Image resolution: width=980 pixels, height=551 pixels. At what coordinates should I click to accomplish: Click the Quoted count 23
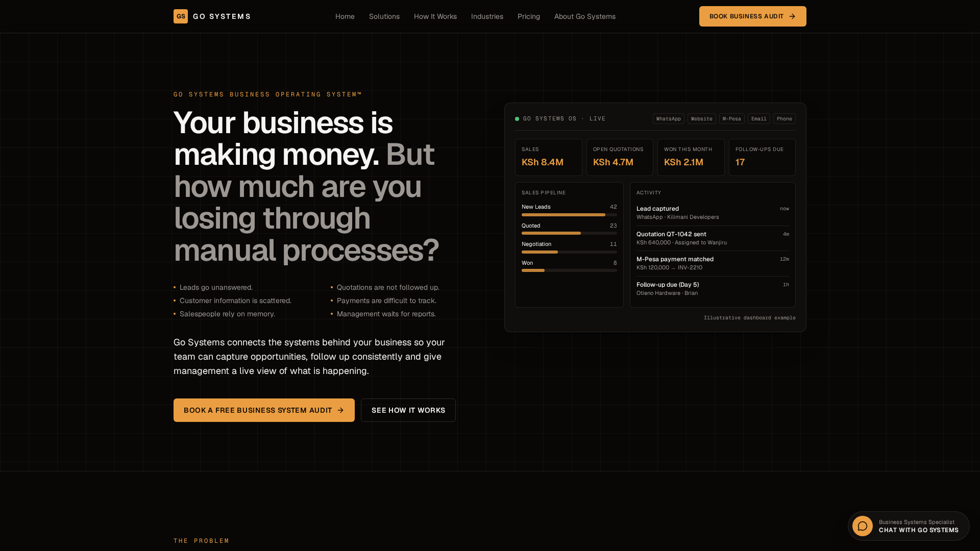[x=614, y=226]
